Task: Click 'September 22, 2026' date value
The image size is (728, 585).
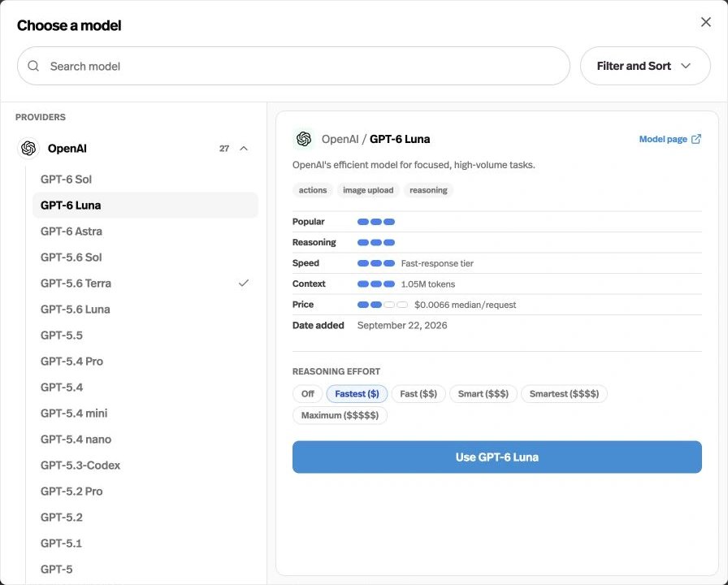Action: tap(402, 326)
